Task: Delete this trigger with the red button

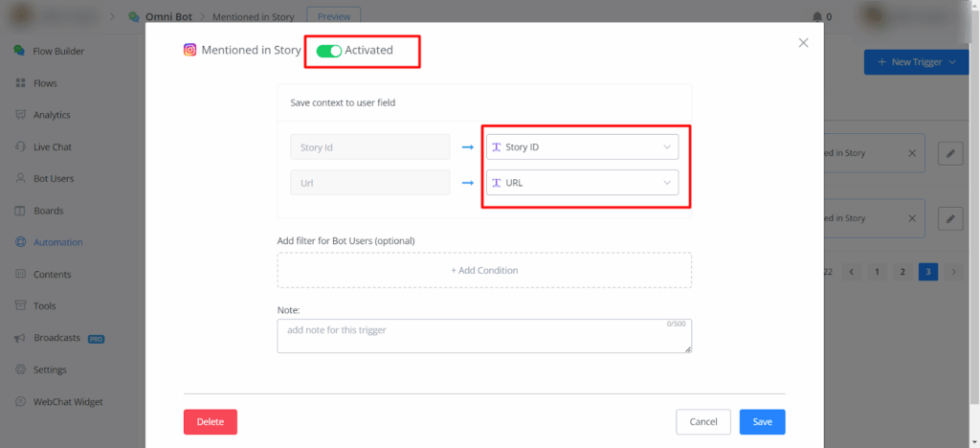Action: tap(210, 422)
